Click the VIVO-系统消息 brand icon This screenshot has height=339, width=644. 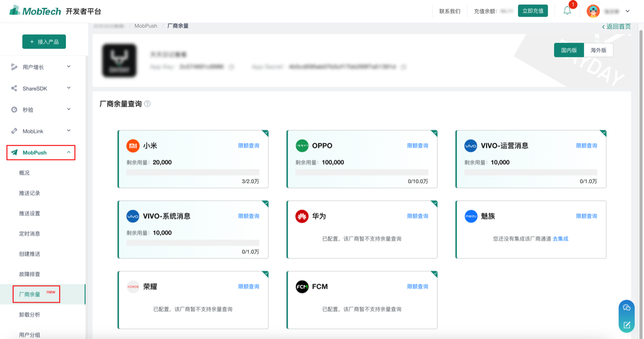[x=133, y=216]
